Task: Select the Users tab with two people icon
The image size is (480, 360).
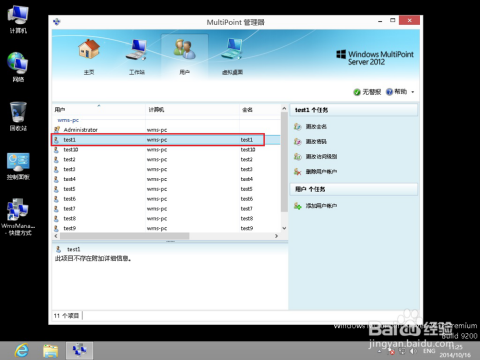Action: click(x=184, y=56)
